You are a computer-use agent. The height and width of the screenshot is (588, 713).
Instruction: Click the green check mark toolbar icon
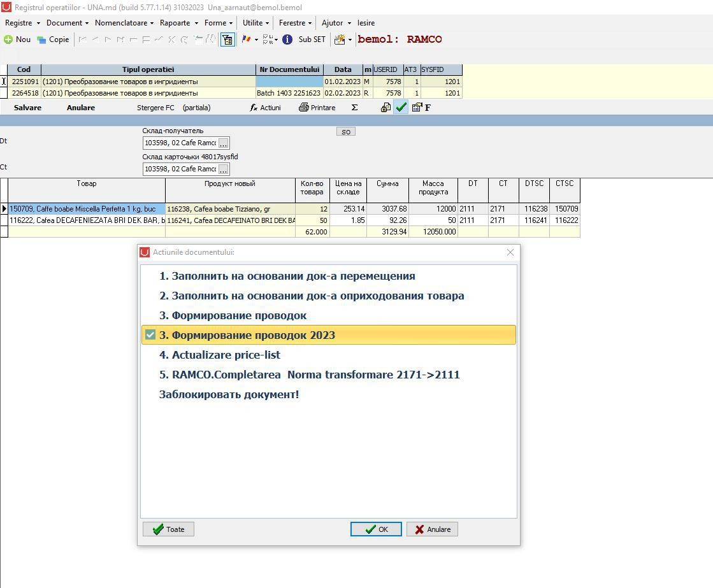(401, 108)
